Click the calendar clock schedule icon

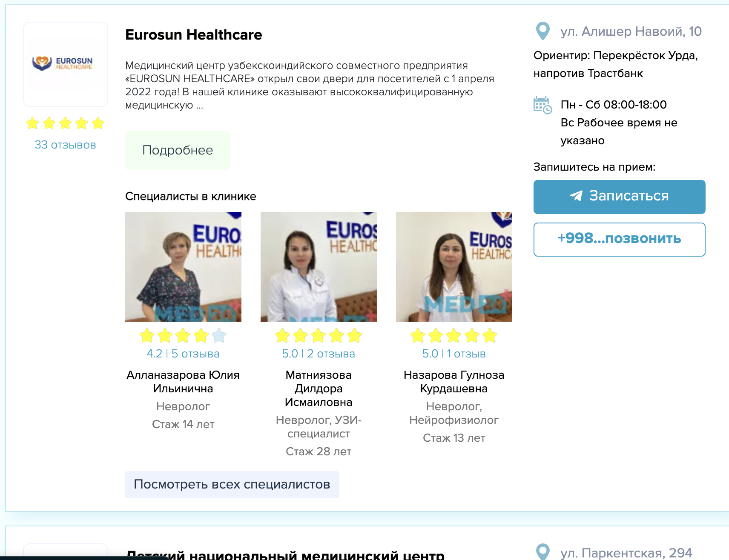coord(543,105)
